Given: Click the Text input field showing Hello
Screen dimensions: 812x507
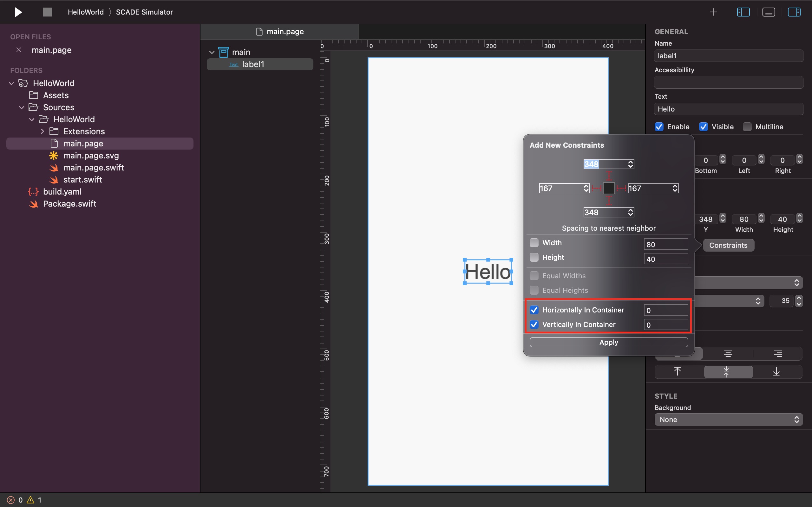Looking at the screenshot, I should (x=728, y=109).
